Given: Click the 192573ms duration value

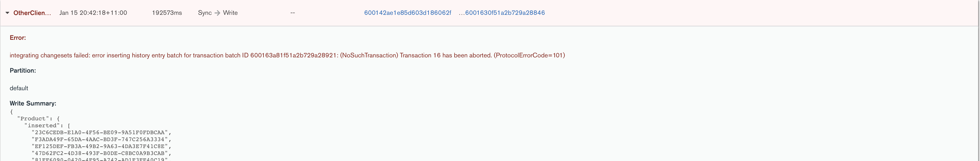Looking at the screenshot, I should click(x=167, y=13).
